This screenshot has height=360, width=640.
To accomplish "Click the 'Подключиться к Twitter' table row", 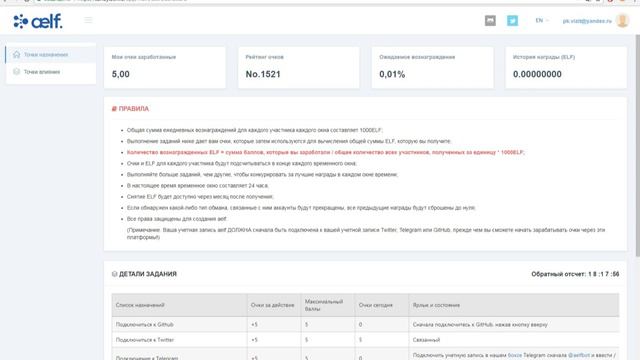I will coord(365,340).
